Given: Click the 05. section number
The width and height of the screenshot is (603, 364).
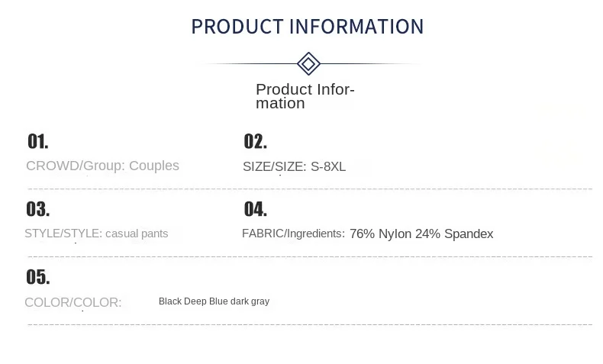Looking at the screenshot, I should [38, 277].
